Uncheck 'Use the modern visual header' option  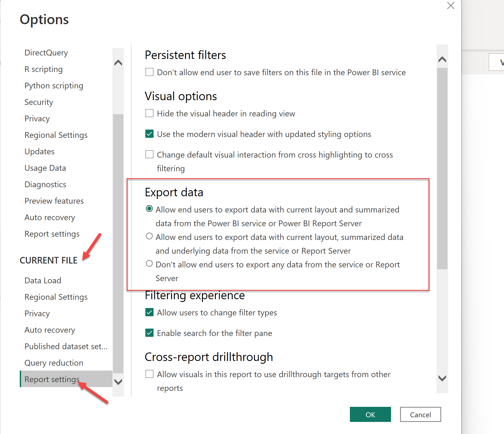pyautogui.click(x=149, y=134)
